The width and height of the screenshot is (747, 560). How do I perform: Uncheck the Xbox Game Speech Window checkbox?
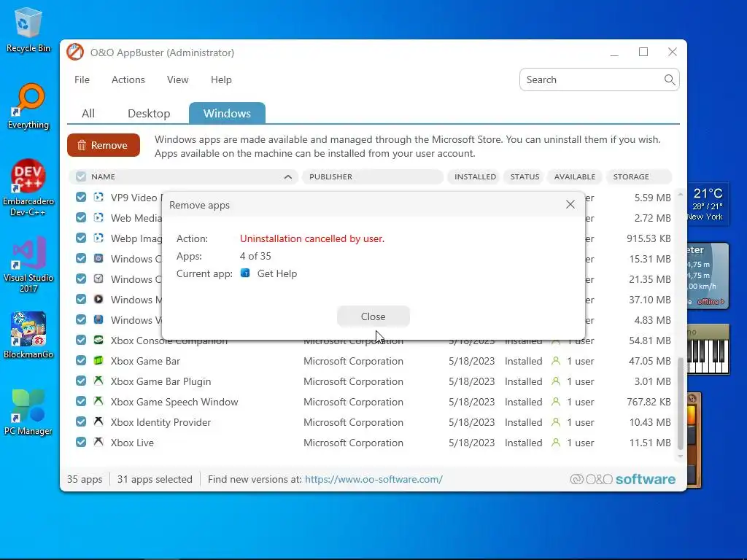(81, 402)
